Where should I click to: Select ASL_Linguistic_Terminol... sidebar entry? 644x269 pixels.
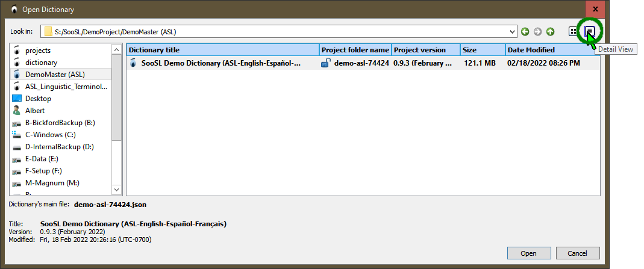point(61,87)
